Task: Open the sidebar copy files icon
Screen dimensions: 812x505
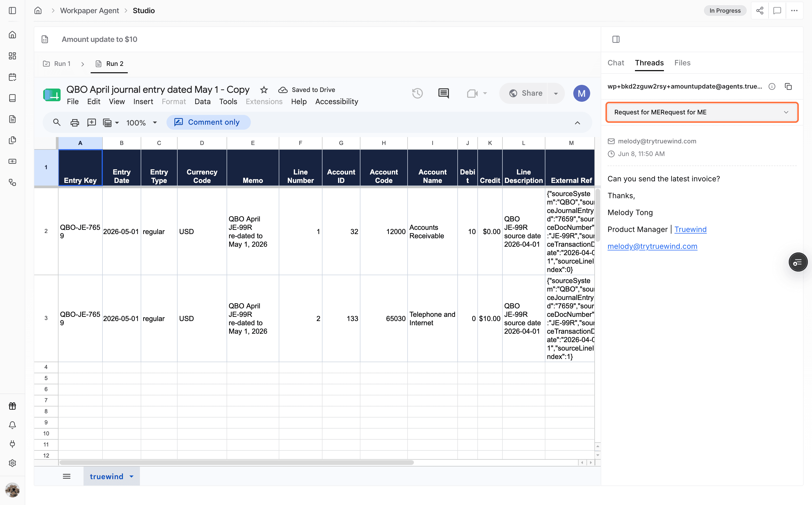Action: (12, 140)
